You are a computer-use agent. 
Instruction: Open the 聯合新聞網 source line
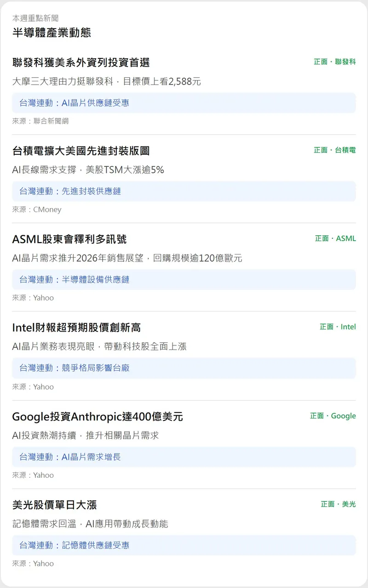click(x=40, y=121)
